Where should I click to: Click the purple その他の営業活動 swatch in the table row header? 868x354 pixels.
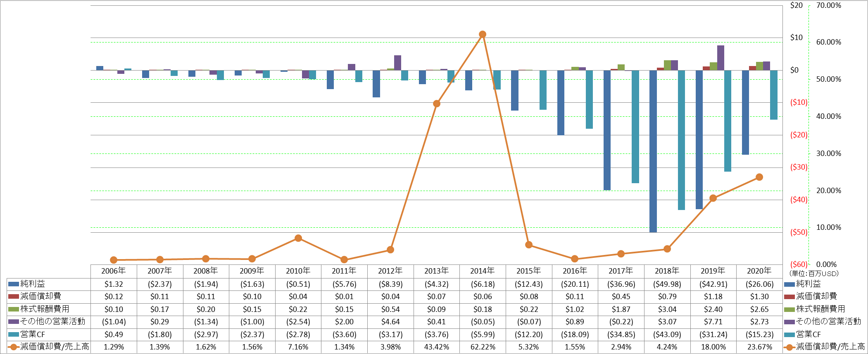14,321
